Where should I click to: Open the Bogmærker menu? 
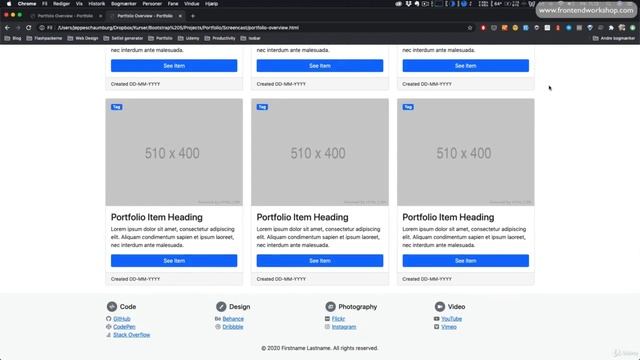point(124,4)
